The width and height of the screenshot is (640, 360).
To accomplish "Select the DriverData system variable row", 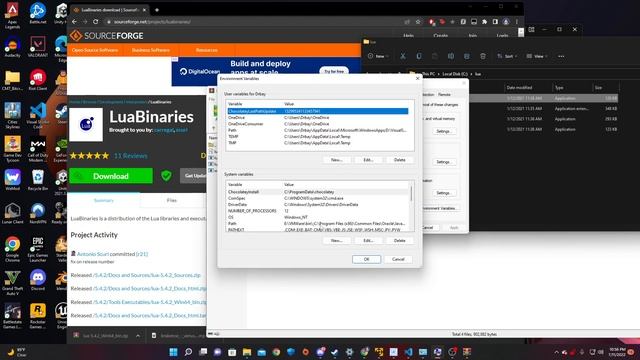I will [x=318, y=204].
